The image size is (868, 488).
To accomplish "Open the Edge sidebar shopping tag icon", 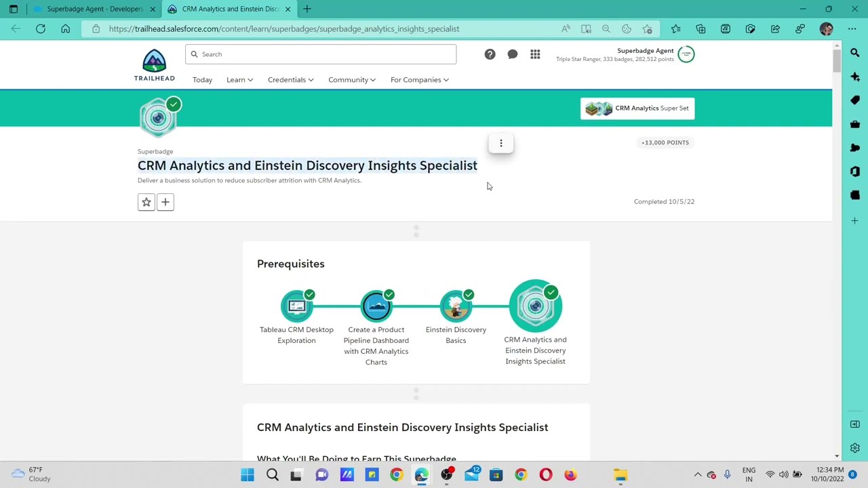I will pyautogui.click(x=855, y=100).
